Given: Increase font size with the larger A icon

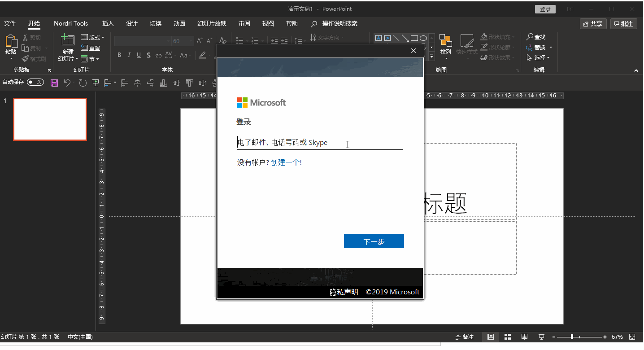Looking at the screenshot, I should (x=200, y=41).
